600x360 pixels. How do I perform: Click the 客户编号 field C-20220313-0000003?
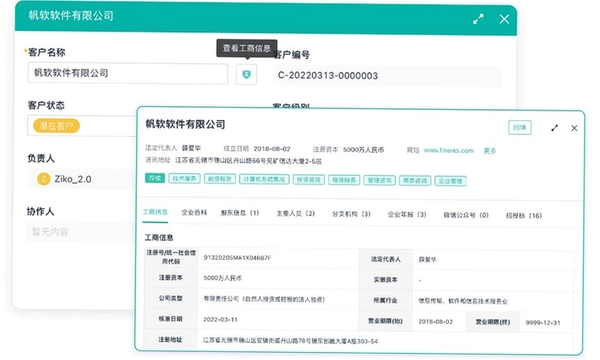(x=387, y=76)
